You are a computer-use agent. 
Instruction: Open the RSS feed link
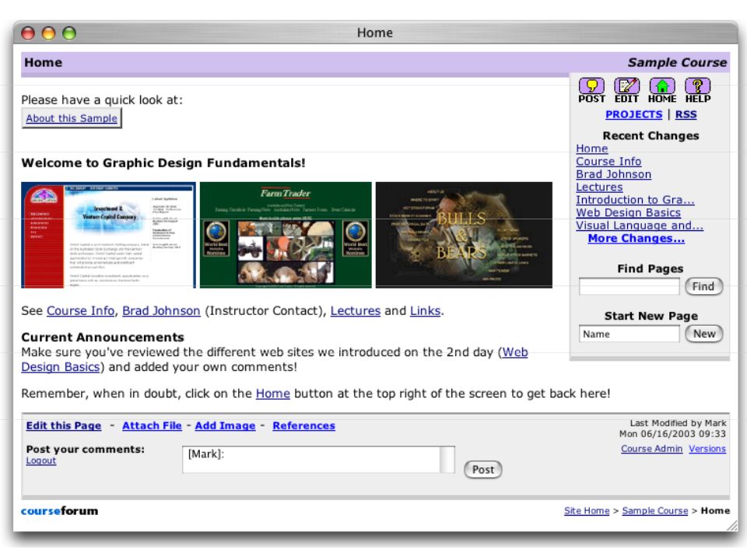tap(686, 115)
